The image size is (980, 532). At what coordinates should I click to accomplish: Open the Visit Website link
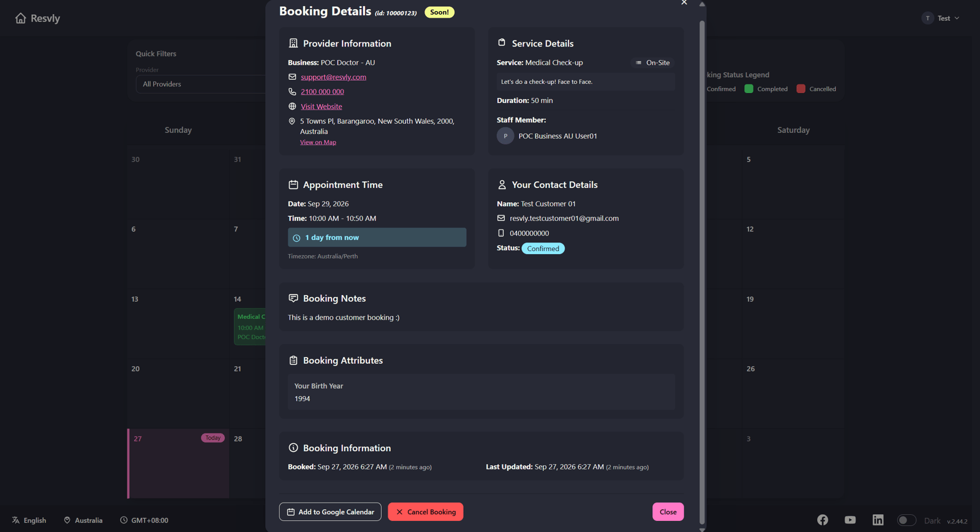[322, 107]
